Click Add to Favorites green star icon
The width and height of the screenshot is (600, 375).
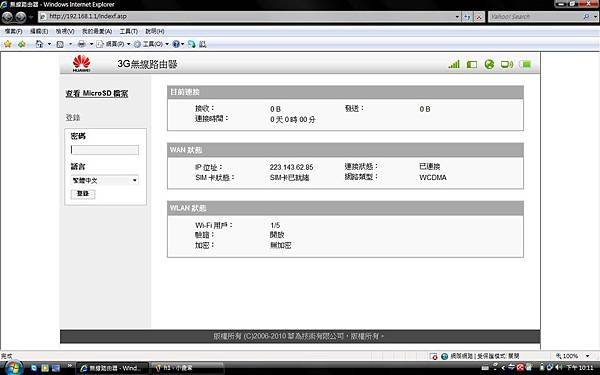tap(22, 44)
